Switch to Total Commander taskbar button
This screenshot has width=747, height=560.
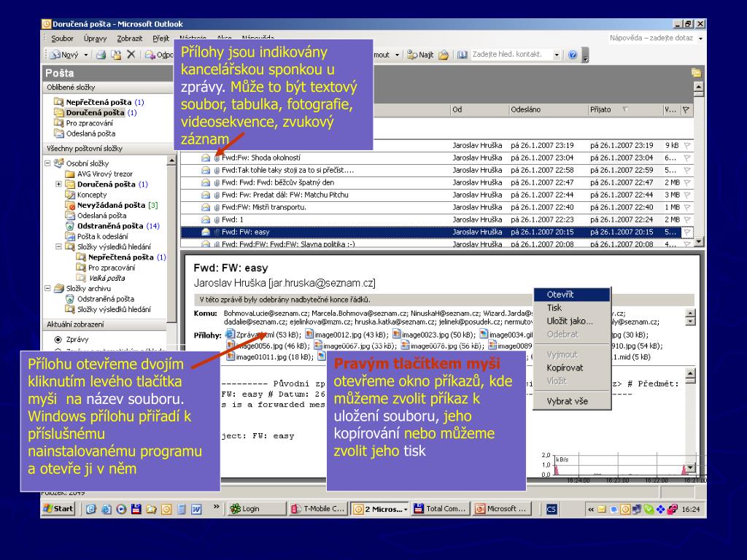point(441,508)
